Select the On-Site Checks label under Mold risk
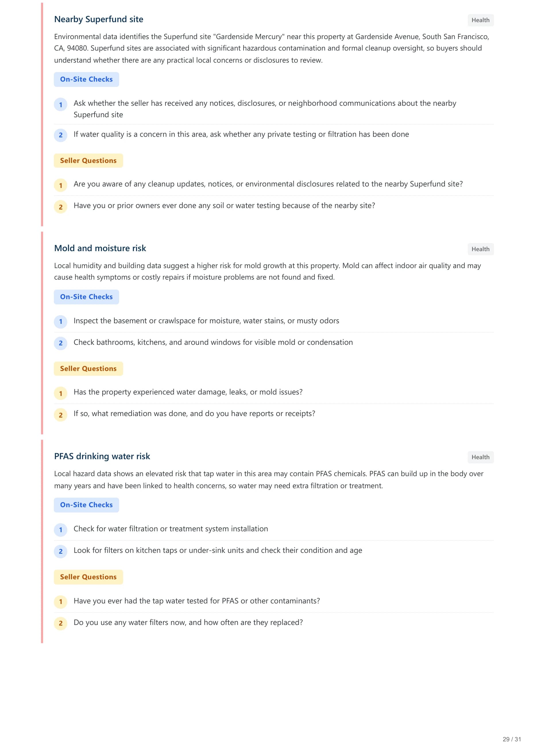Screen dimensions: 535x756 pos(86,297)
